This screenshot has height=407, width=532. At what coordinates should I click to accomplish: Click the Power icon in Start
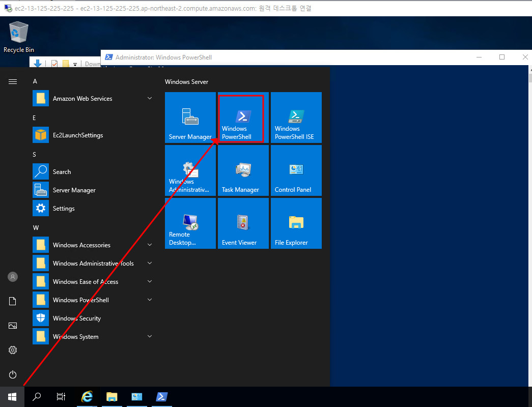(x=13, y=374)
